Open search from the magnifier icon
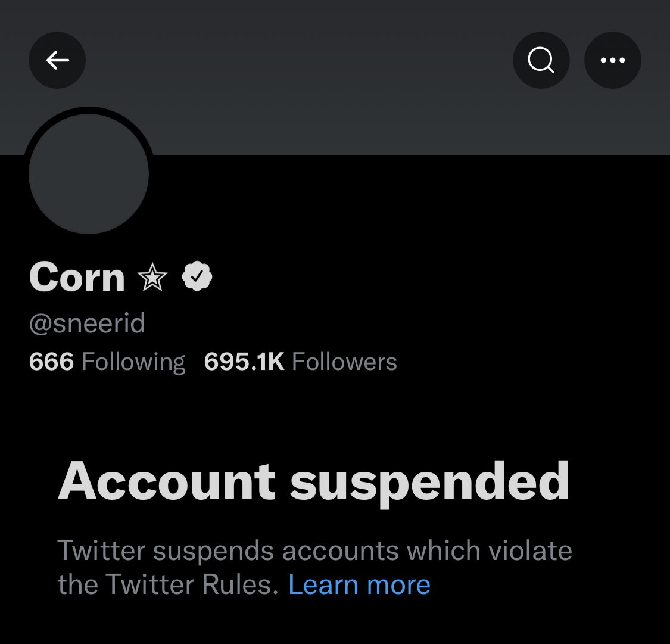 [x=541, y=60]
